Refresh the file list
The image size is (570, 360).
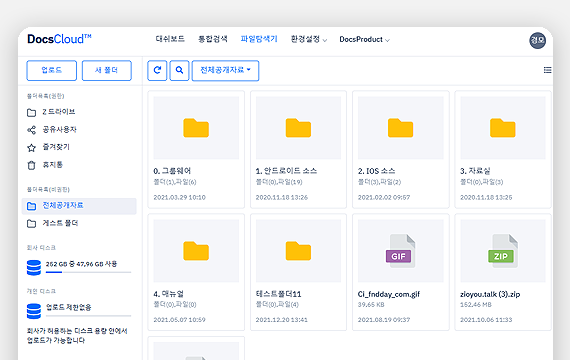click(157, 70)
